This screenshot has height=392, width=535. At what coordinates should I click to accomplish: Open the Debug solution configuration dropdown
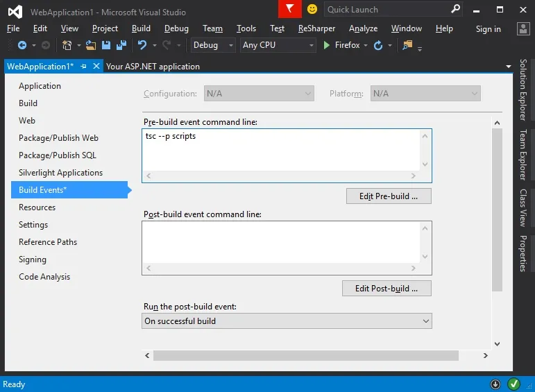coord(213,45)
